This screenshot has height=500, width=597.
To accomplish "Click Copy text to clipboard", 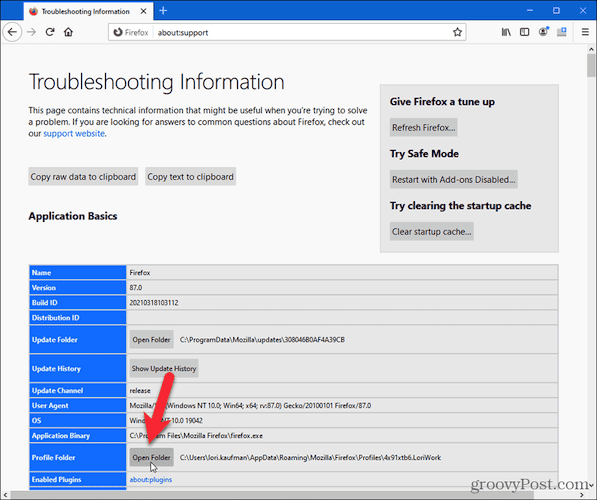I will point(190,177).
